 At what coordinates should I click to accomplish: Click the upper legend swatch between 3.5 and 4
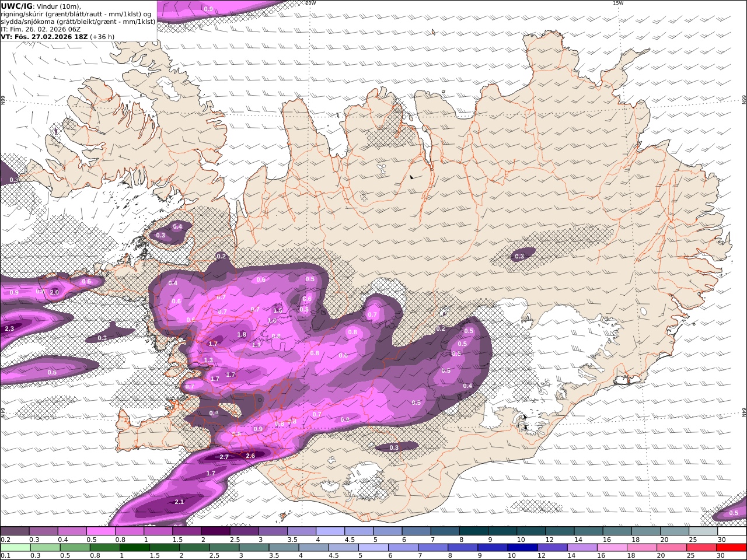tap(301, 531)
